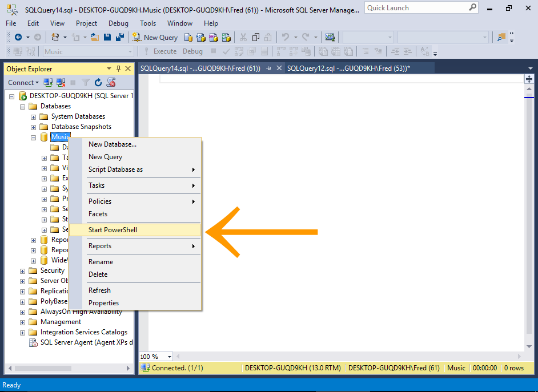This screenshot has width=538, height=392.
Task: Select Start PowerShell from context menu
Action: pyautogui.click(x=113, y=230)
